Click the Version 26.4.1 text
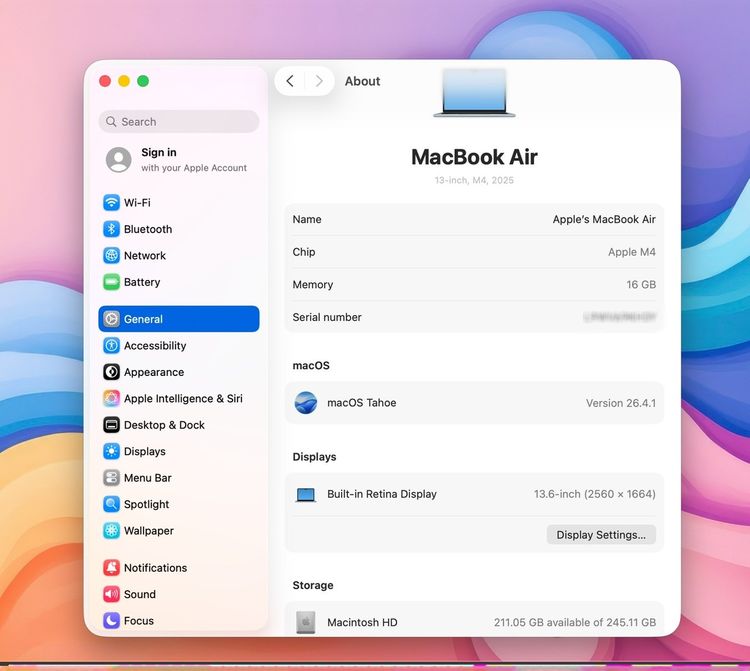Image resolution: width=750 pixels, height=671 pixels. 621,403
